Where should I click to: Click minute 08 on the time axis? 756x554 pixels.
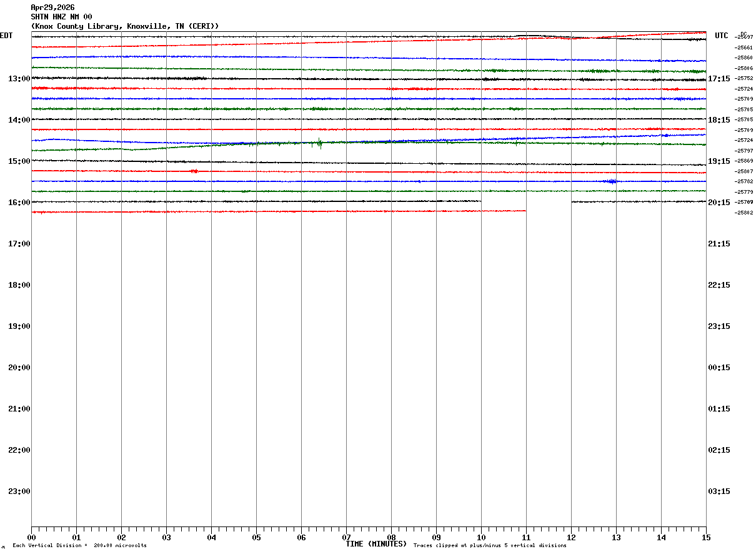click(x=391, y=538)
